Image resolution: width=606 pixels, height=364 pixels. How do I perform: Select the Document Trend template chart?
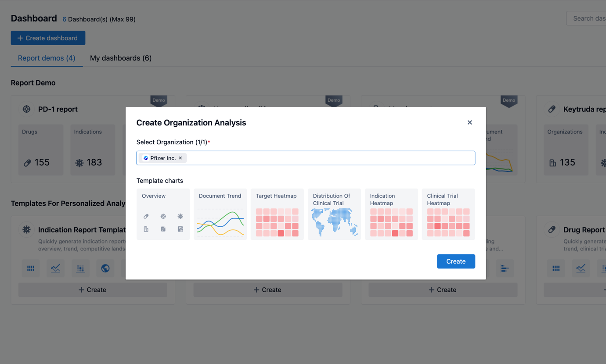(x=220, y=214)
